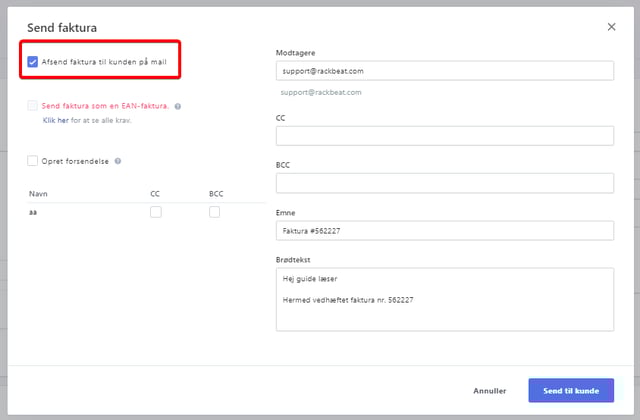Close the Send faktura dialog
This screenshot has width=640, height=420.
point(611,27)
